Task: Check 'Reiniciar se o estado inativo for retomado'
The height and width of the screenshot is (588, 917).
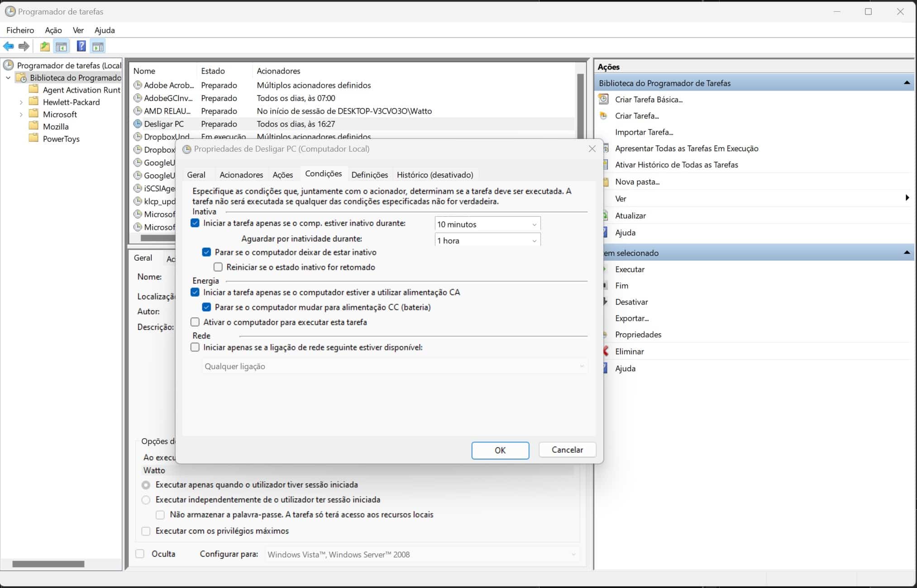Action: coord(218,267)
